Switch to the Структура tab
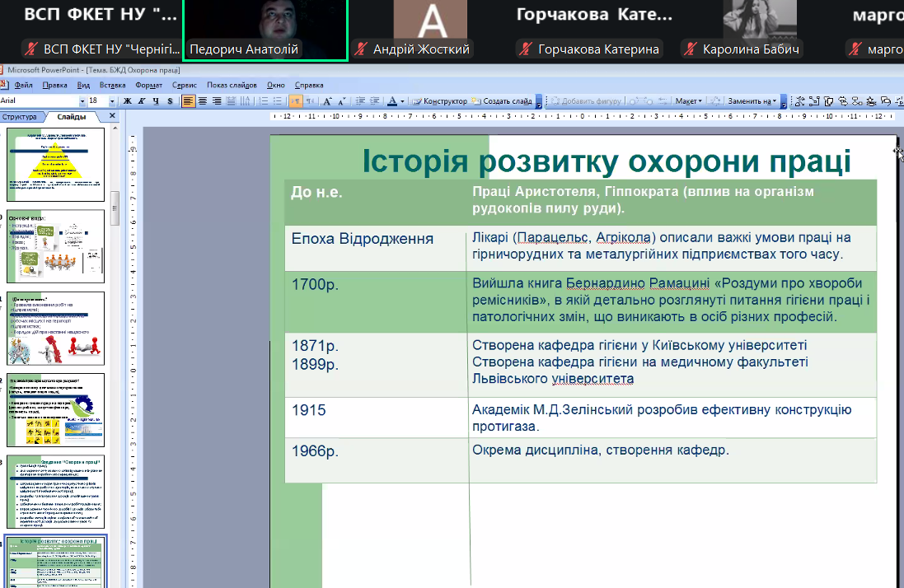The image size is (904, 588). pos(19,117)
